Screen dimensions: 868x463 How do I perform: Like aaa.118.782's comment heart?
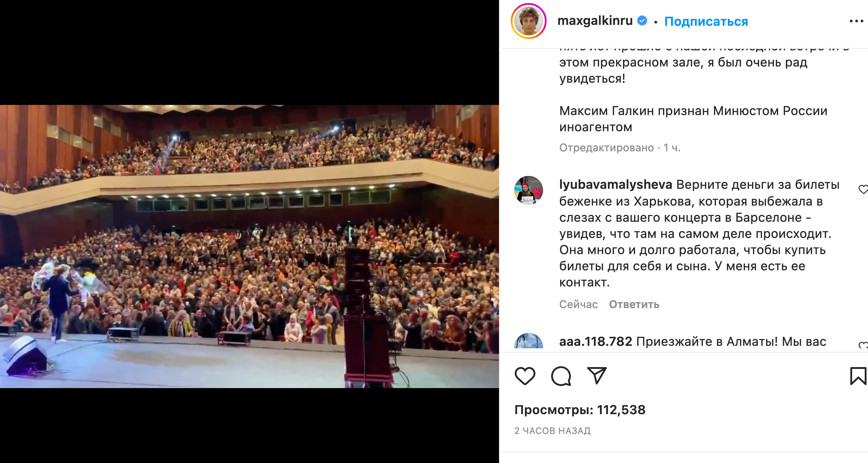[x=863, y=345]
